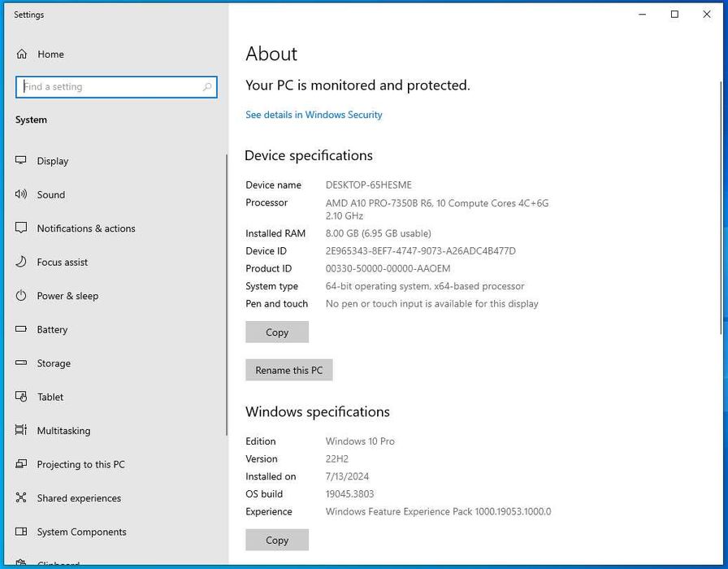Click the System category heading in sidebar
Screen dimensions: 728x569
[31, 119]
